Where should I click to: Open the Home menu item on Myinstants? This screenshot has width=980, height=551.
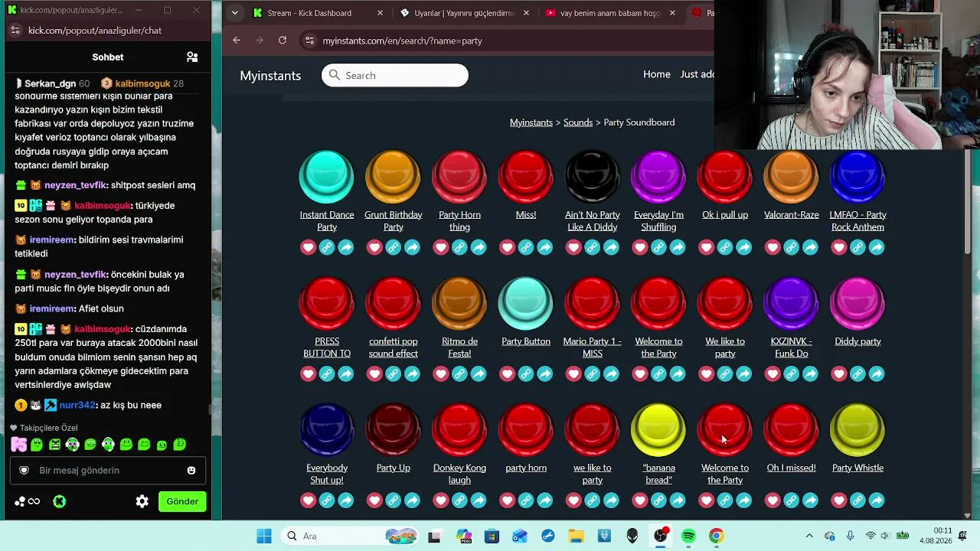click(x=657, y=74)
